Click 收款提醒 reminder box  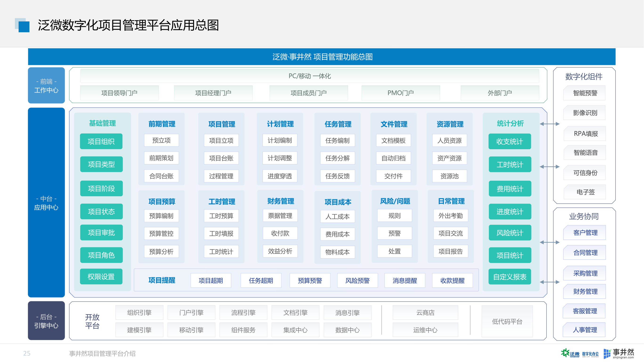(x=453, y=280)
